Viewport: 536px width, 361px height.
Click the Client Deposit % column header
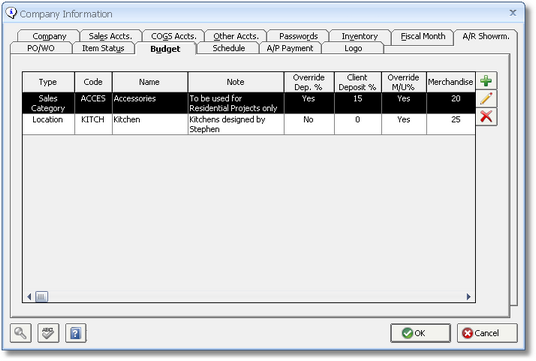coord(358,82)
